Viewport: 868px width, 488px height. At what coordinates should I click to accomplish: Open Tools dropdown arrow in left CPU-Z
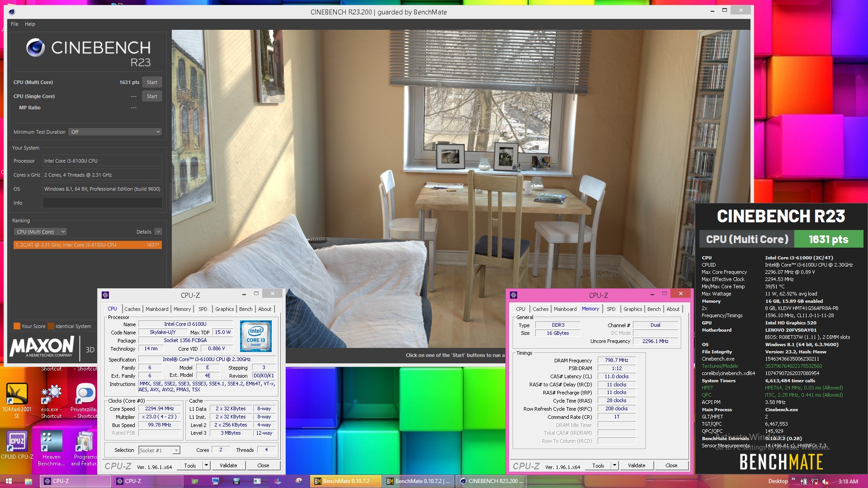pyautogui.click(x=207, y=465)
